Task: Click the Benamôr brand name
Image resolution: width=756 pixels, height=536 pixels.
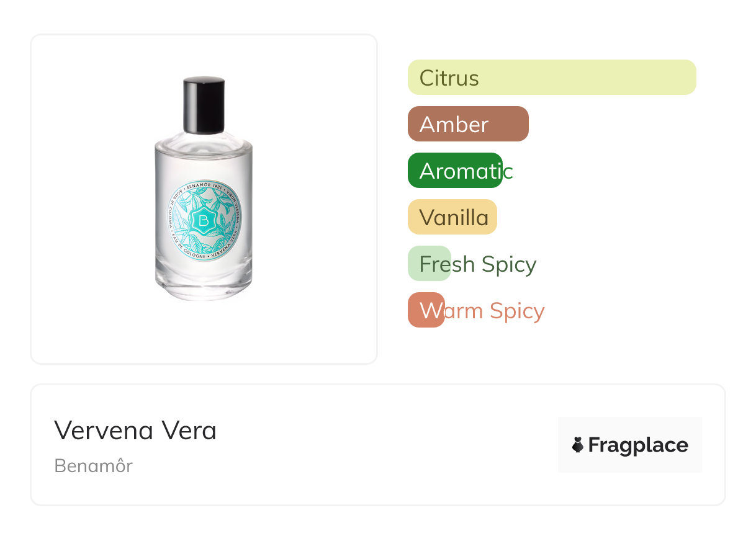Action: click(x=94, y=466)
